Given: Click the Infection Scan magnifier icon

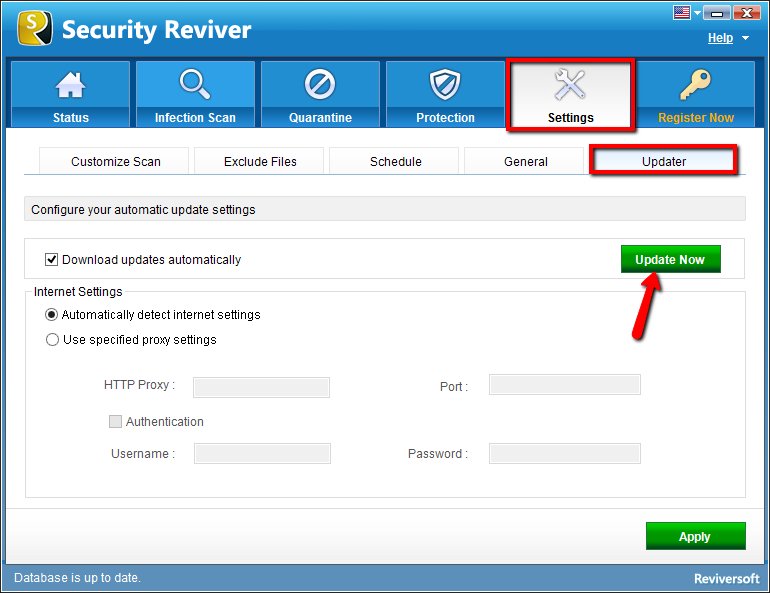Looking at the screenshot, I should pyautogui.click(x=195, y=84).
